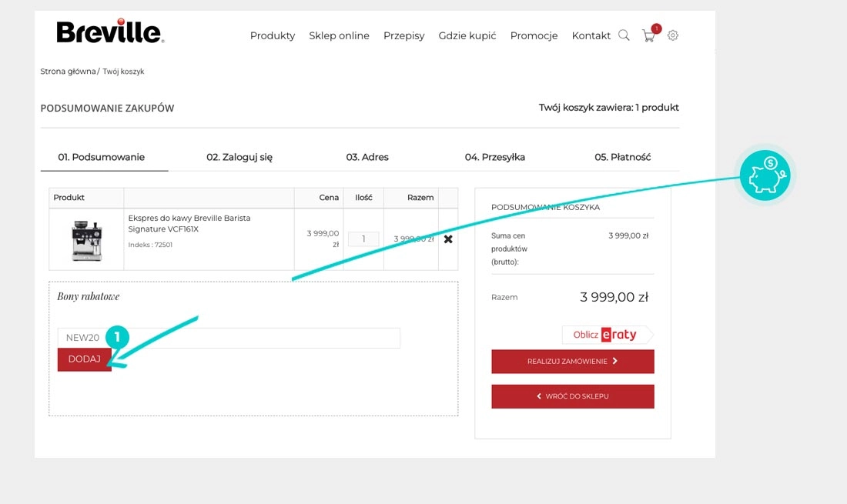Click the Oblicz eRaty installment badge
This screenshot has height=504, width=847.
coord(607,335)
